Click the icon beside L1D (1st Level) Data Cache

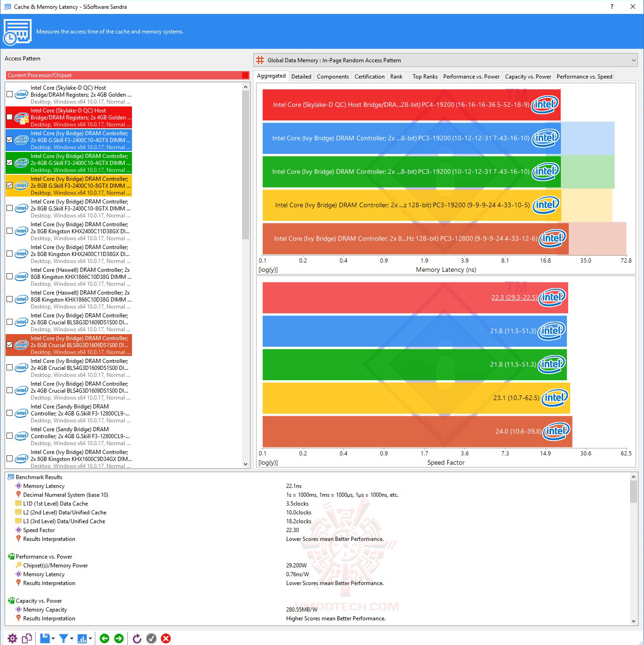[x=19, y=504]
